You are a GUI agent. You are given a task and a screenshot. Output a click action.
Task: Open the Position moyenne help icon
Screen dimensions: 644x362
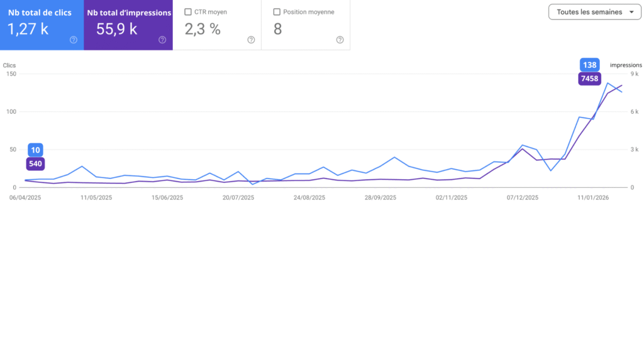click(340, 40)
